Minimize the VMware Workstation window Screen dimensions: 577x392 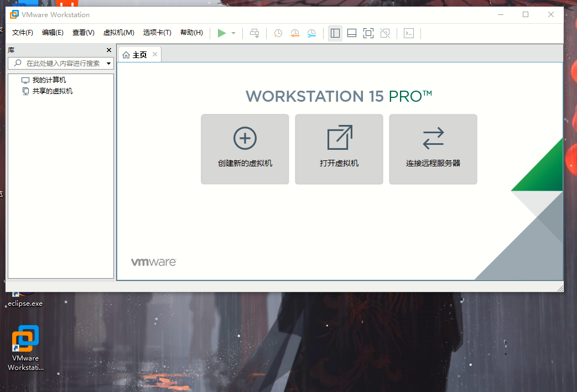(501, 14)
